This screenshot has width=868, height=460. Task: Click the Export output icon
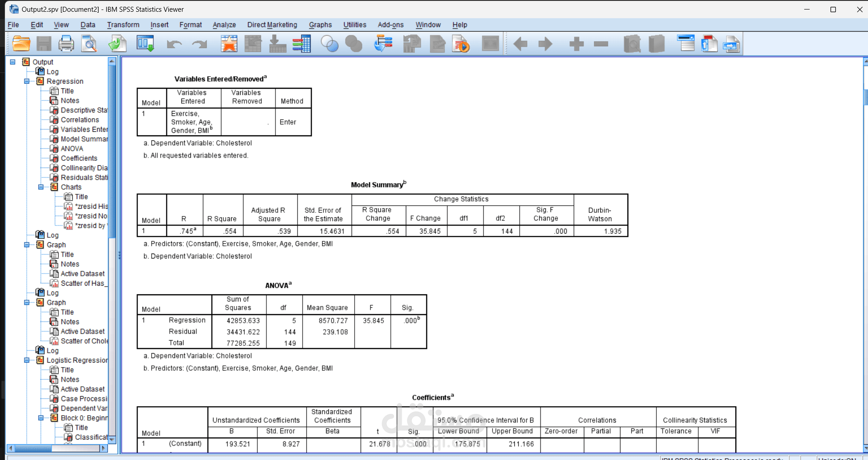tap(117, 44)
